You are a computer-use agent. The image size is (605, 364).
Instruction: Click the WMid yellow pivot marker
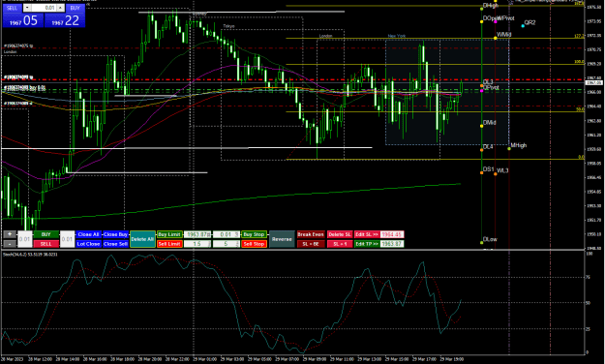[496, 38]
